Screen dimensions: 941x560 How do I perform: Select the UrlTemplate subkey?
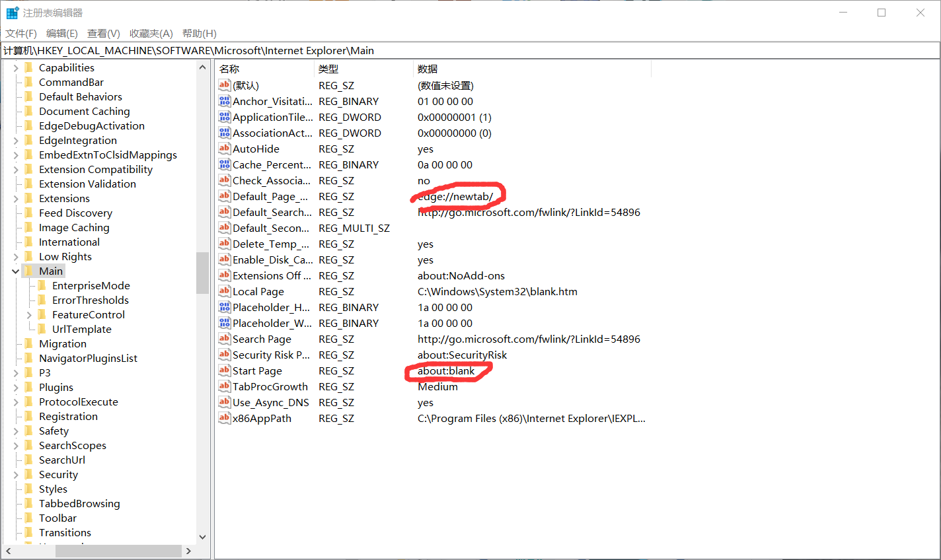click(82, 329)
